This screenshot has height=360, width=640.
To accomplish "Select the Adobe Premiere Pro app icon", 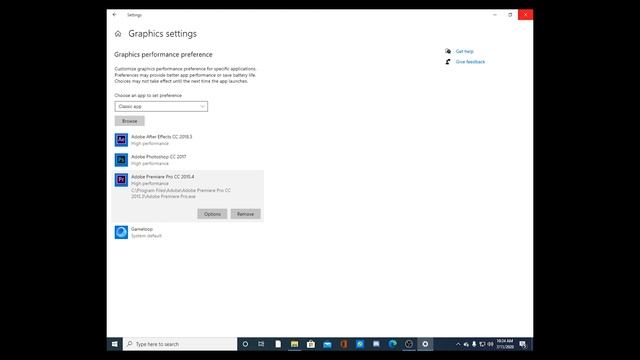I will pos(121,180).
